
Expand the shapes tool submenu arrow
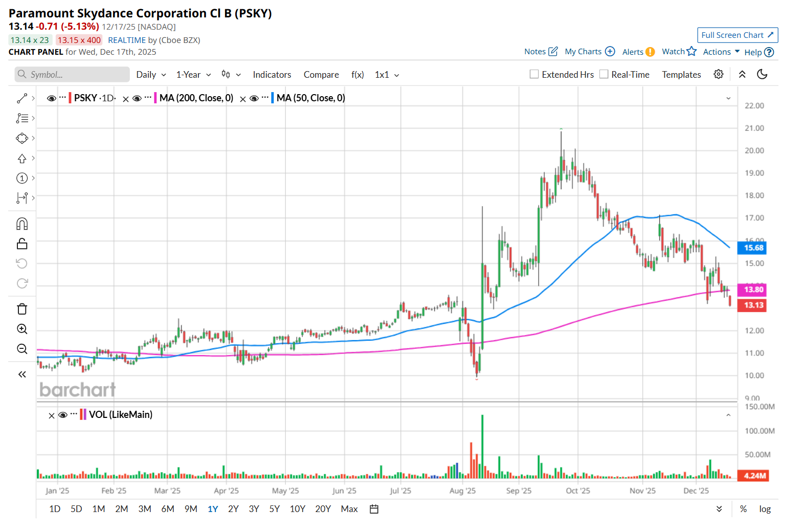click(x=33, y=138)
